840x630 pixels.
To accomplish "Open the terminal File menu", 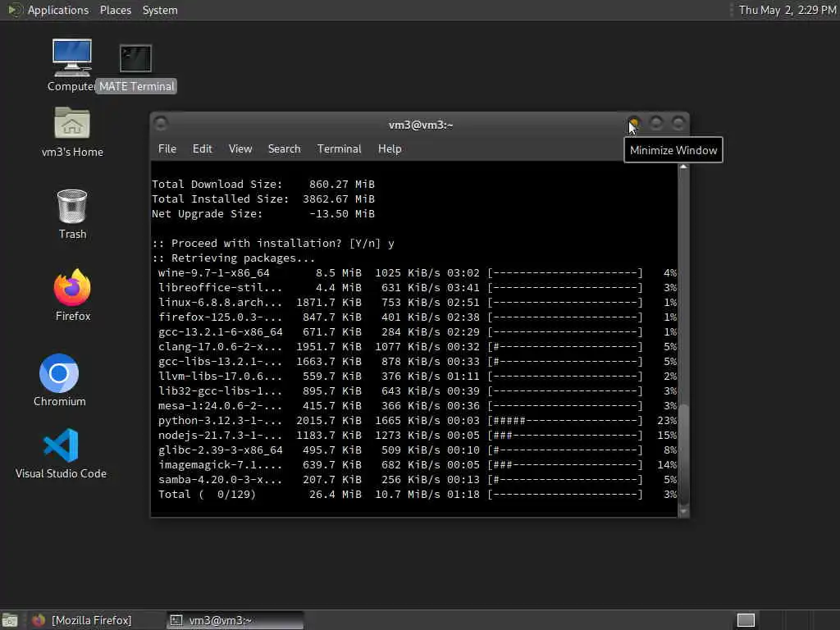I will click(x=167, y=149).
